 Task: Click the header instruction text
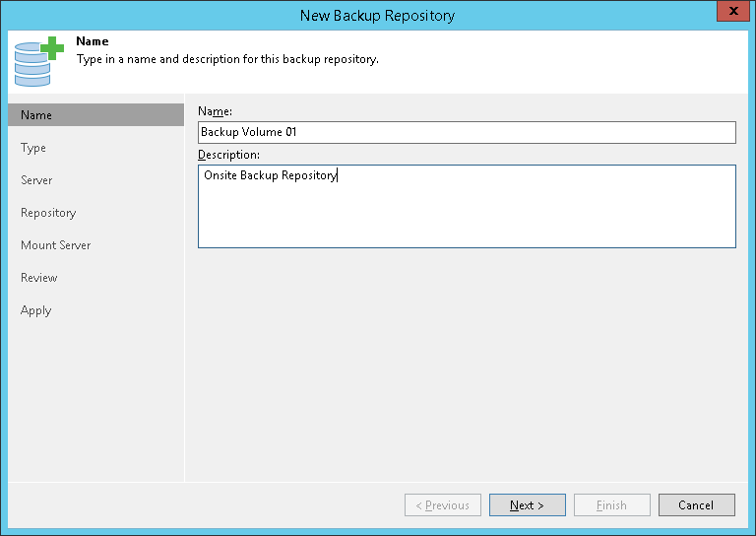227,59
